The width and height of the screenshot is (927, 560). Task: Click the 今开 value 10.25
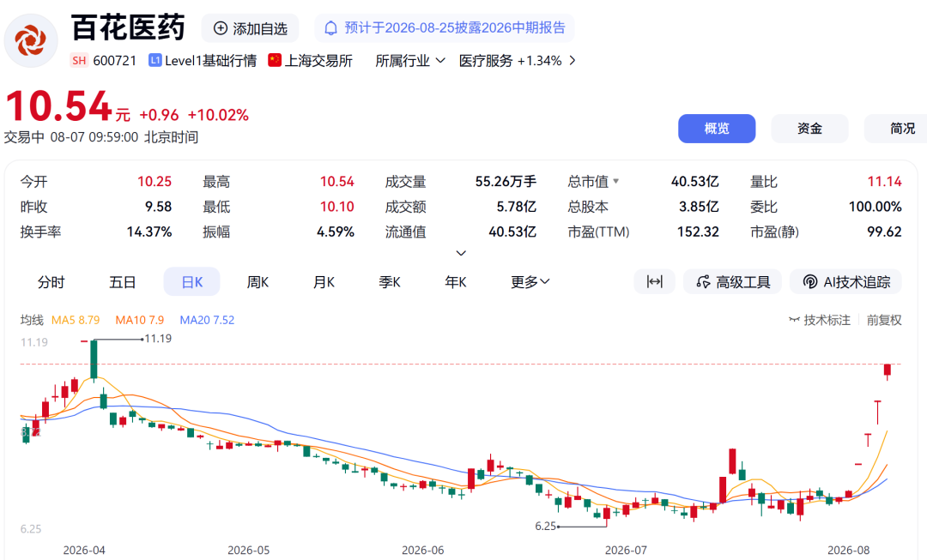[154, 181]
